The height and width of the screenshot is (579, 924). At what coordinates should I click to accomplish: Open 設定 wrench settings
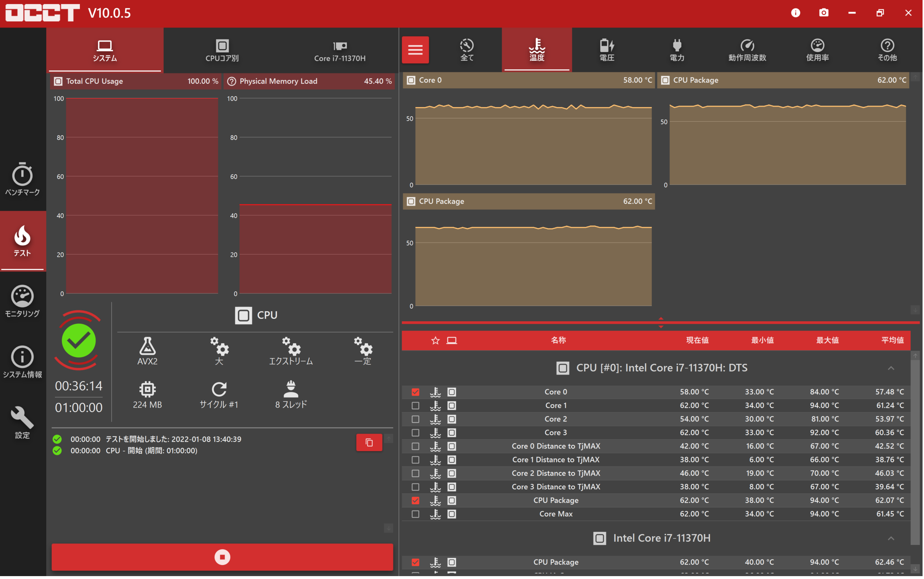click(22, 423)
